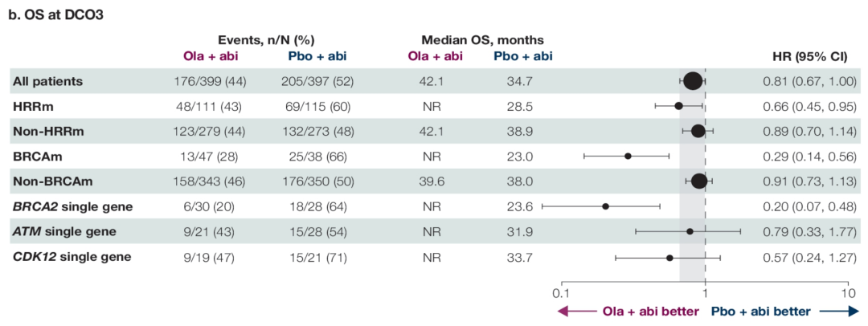Click the 10 axis tick label
This screenshot has height=326, width=868.
click(x=847, y=293)
